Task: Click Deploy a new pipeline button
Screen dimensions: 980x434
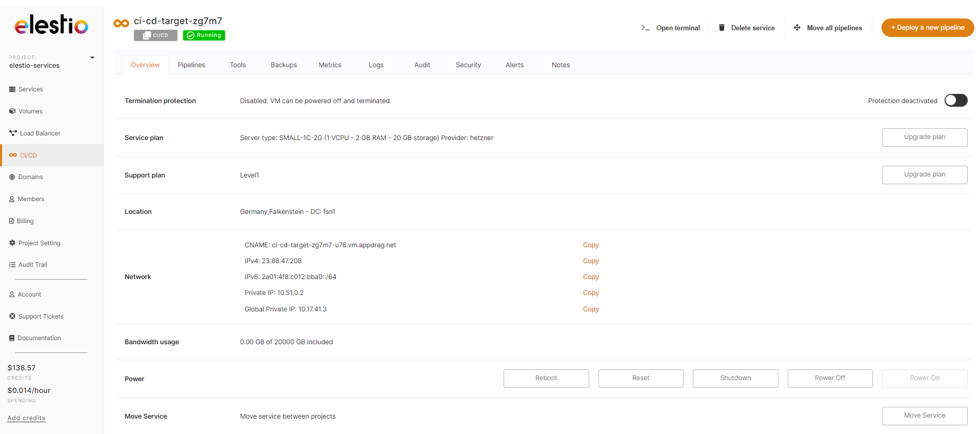Action: [x=927, y=28]
